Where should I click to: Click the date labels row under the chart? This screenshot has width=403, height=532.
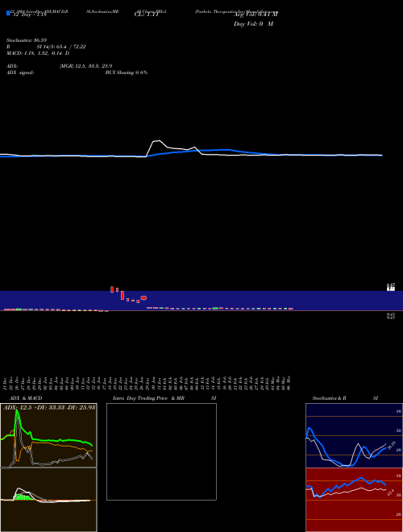pyautogui.click(x=147, y=383)
